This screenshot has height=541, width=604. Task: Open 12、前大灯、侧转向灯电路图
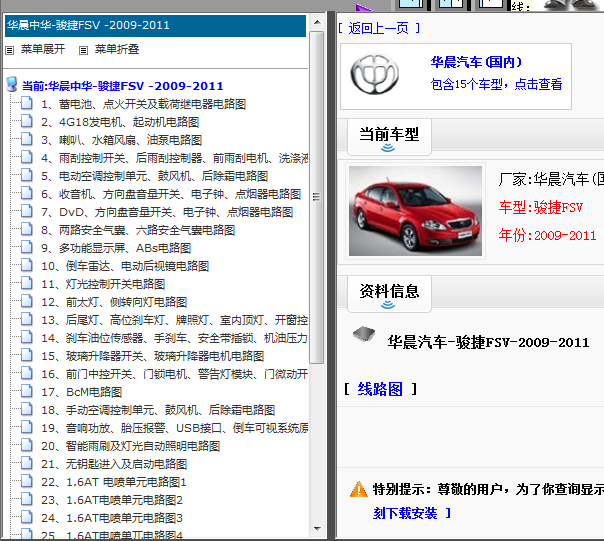click(x=114, y=302)
